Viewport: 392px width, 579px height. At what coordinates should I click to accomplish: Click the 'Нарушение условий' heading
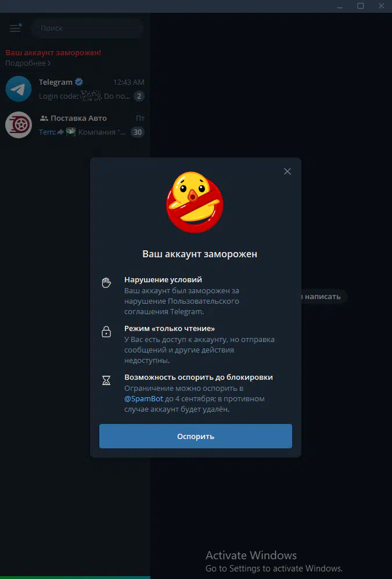[x=163, y=279]
